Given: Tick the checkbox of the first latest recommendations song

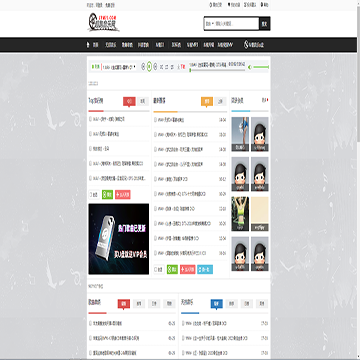Looking at the screenshot, I should point(155,120).
